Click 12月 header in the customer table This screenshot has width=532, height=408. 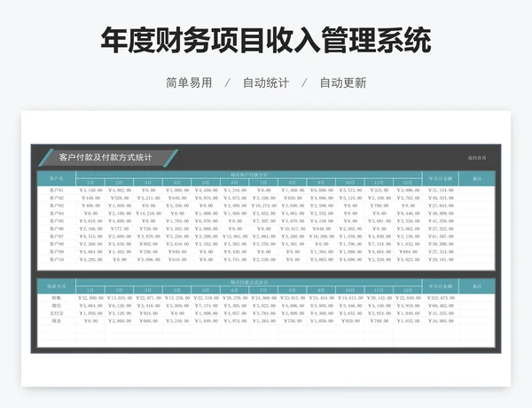(x=408, y=183)
